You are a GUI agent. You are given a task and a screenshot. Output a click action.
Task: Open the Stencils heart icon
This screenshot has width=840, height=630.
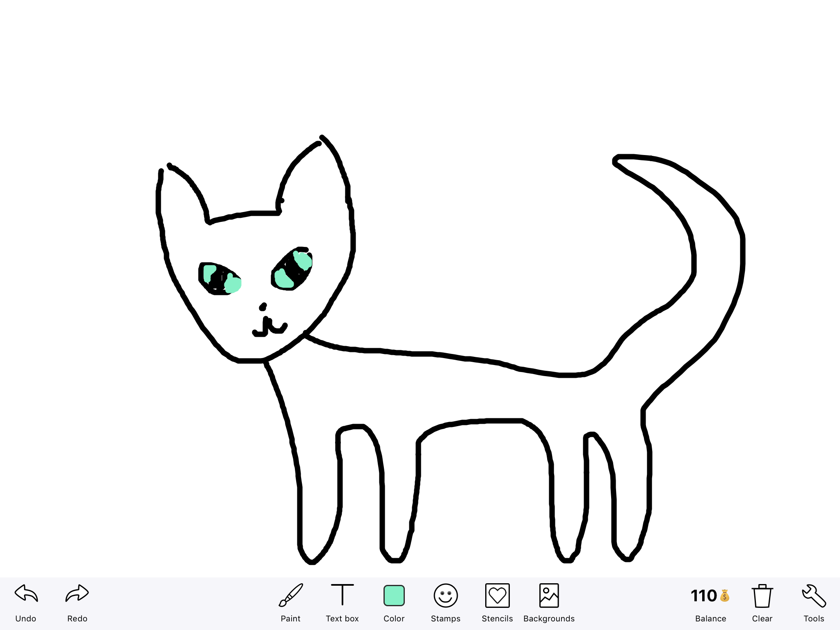[497, 595]
